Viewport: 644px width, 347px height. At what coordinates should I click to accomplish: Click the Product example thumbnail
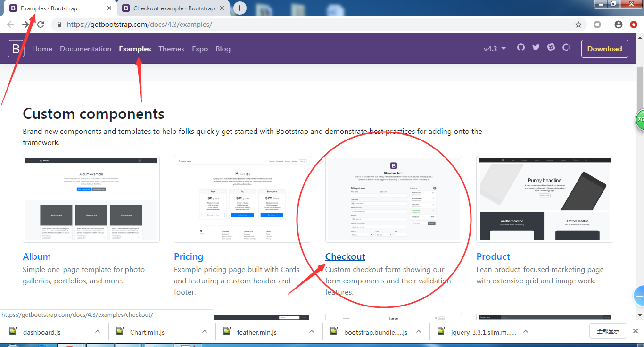click(545, 199)
